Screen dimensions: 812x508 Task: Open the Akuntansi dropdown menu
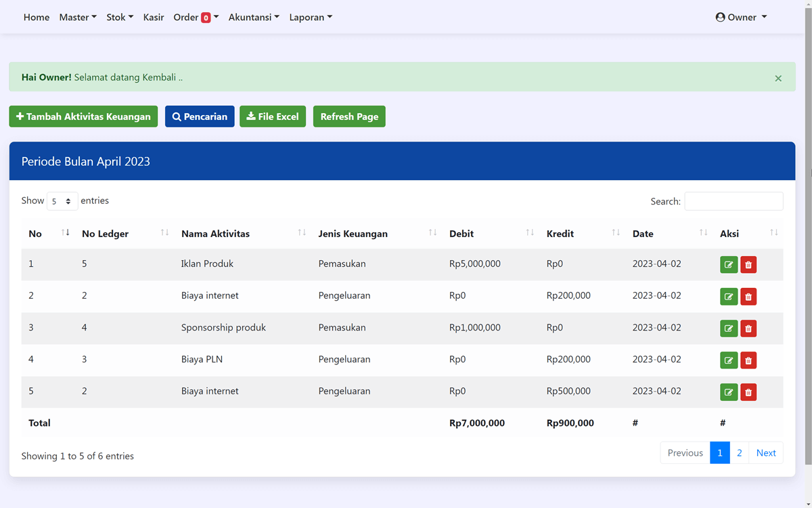coord(254,17)
